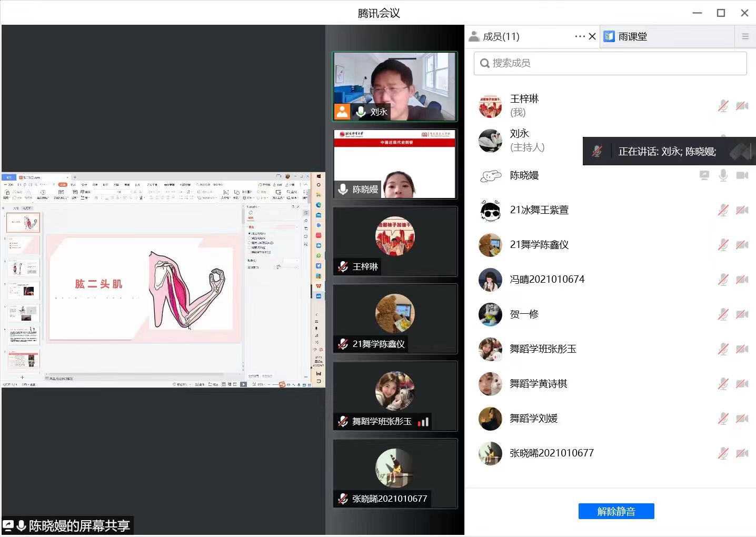The image size is (756, 537).
Task: Open the hamburger menu at panel top right
Action: click(x=745, y=36)
